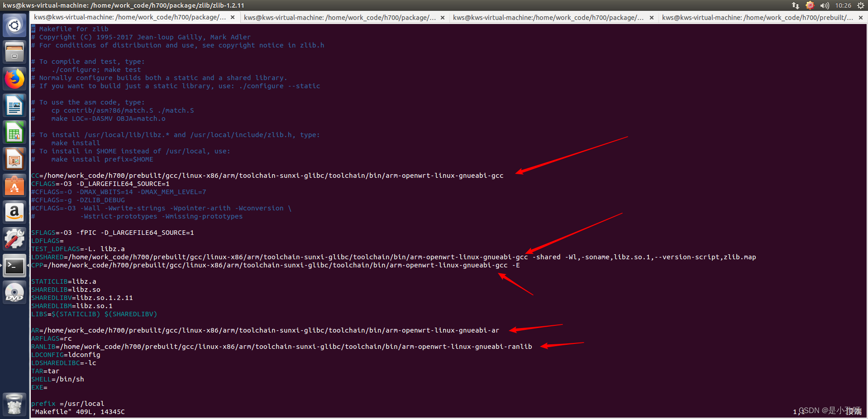Screen dimensions: 868x419
Task: Click the SHAREDLIBV=libz.so.1.2.11 line
Action: tap(82, 298)
